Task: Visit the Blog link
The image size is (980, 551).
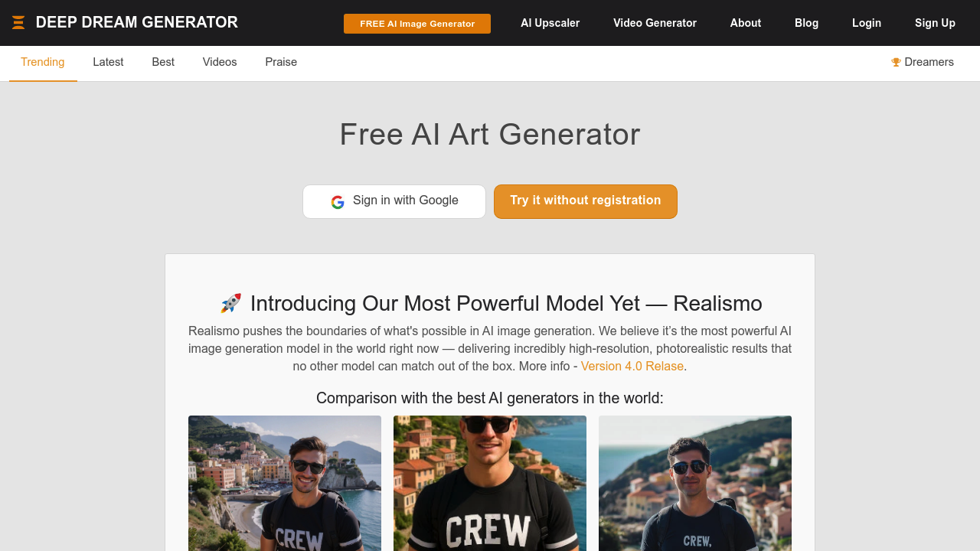Action: click(x=807, y=23)
